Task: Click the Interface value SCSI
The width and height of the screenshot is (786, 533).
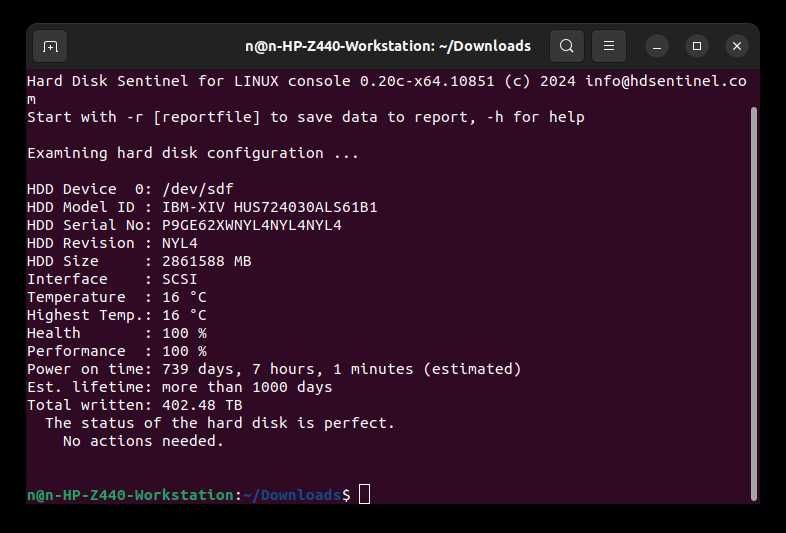Action: [x=179, y=279]
